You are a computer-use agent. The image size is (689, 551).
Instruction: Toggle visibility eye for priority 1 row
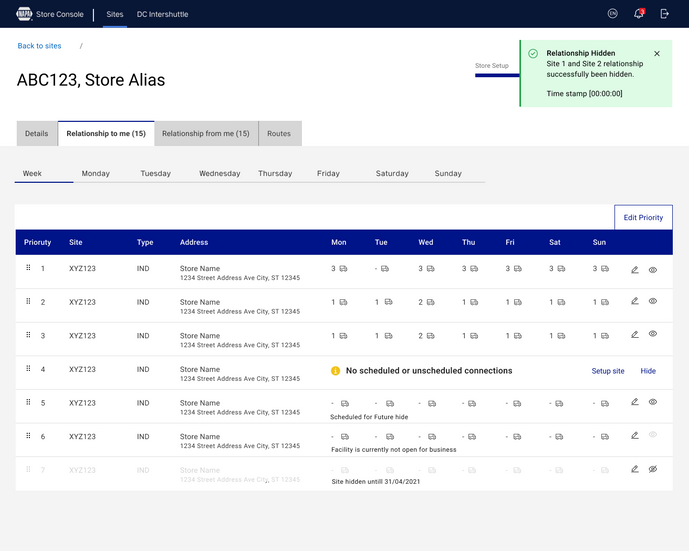(x=653, y=270)
